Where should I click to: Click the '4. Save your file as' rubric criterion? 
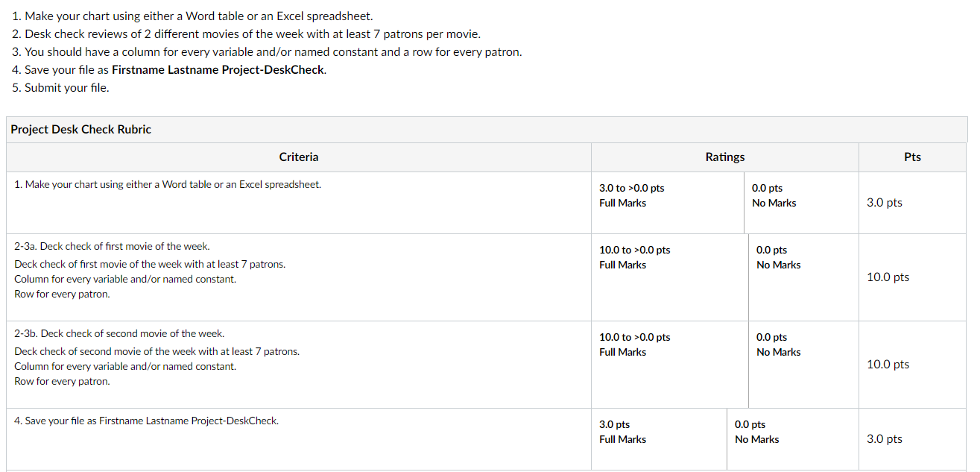(146, 421)
